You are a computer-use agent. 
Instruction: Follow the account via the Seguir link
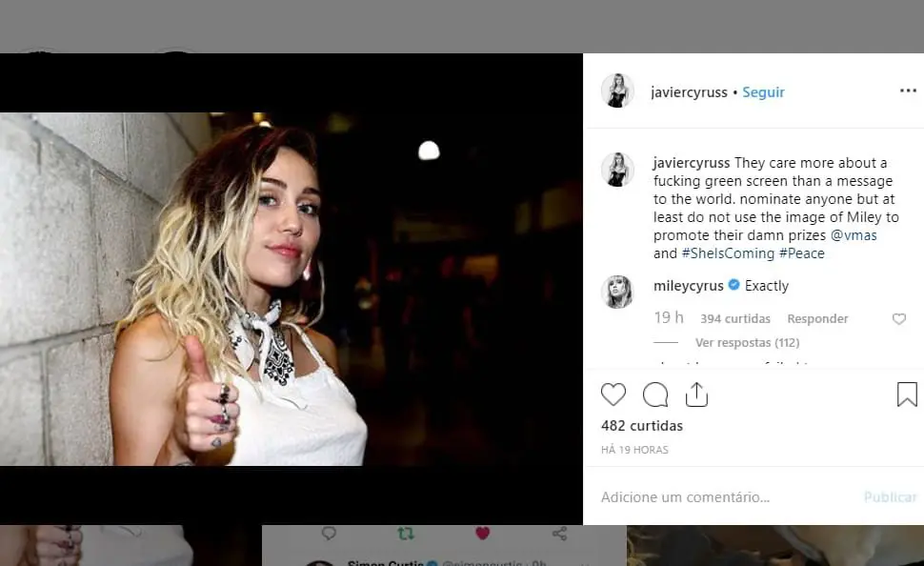point(763,92)
